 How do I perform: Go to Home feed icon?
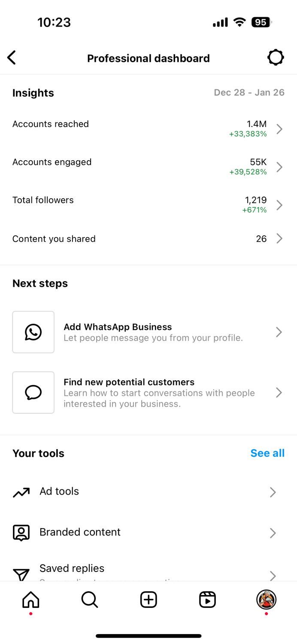[x=30, y=600]
